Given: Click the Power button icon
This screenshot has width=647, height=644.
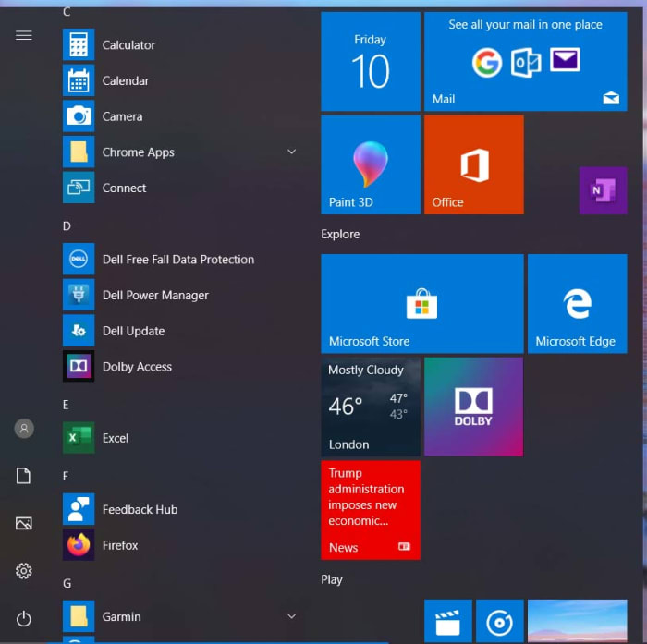Looking at the screenshot, I should [x=24, y=618].
